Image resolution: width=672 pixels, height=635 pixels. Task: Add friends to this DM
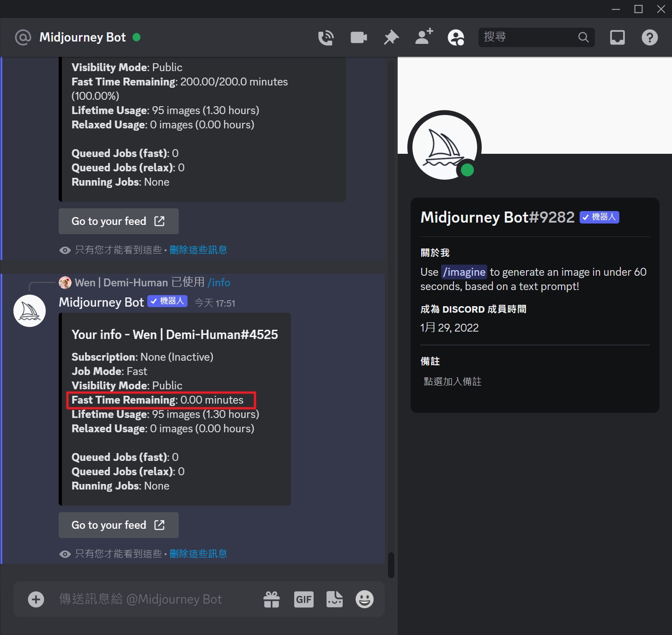(x=424, y=36)
